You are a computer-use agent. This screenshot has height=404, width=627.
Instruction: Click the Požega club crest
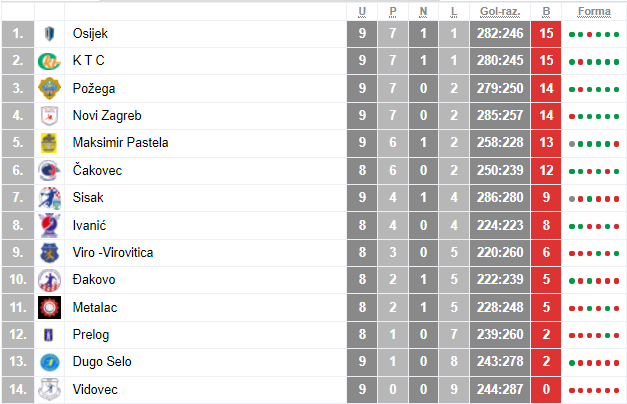[x=49, y=88]
